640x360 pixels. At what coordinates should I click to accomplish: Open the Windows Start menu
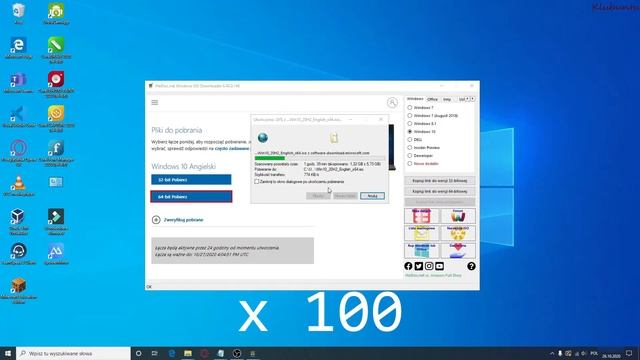[8, 353]
